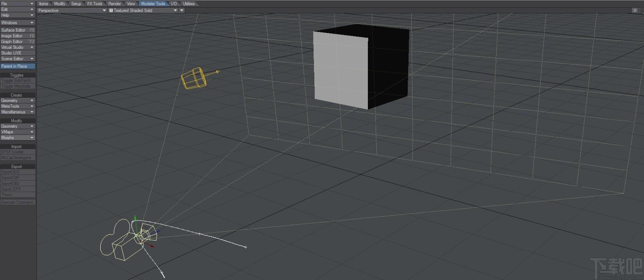This screenshot has width=644, height=280.
Task: Open the Image Editor
Action: coord(18,36)
